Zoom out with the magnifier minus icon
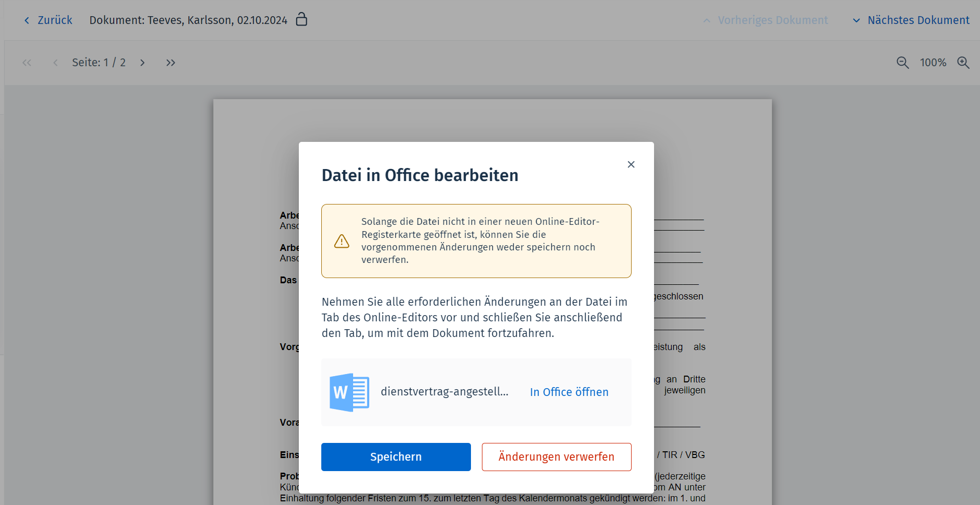The height and width of the screenshot is (505, 980). [x=903, y=63]
